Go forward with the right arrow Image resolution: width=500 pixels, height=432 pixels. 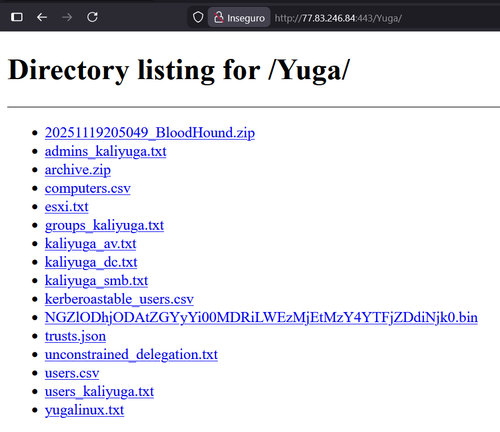tap(67, 17)
